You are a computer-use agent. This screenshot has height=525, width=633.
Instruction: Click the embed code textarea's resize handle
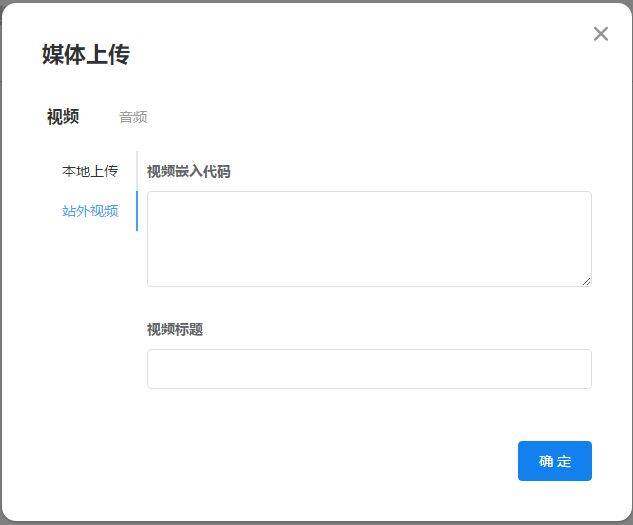(586, 282)
